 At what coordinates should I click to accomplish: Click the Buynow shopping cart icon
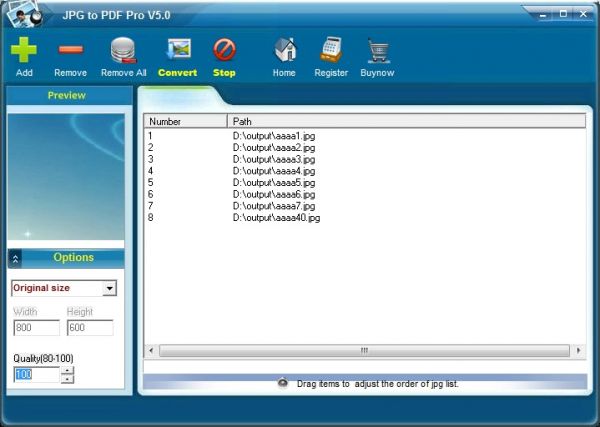pos(378,50)
